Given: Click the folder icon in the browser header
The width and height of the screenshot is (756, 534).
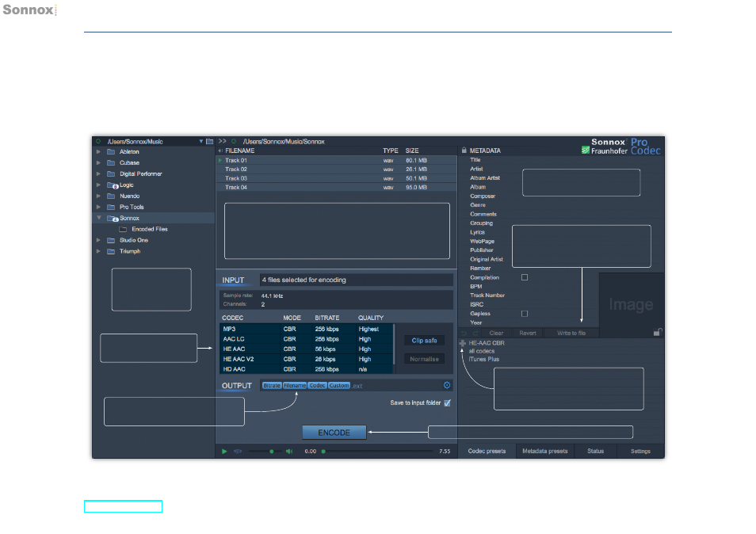Looking at the screenshot, I should [210, 142].
